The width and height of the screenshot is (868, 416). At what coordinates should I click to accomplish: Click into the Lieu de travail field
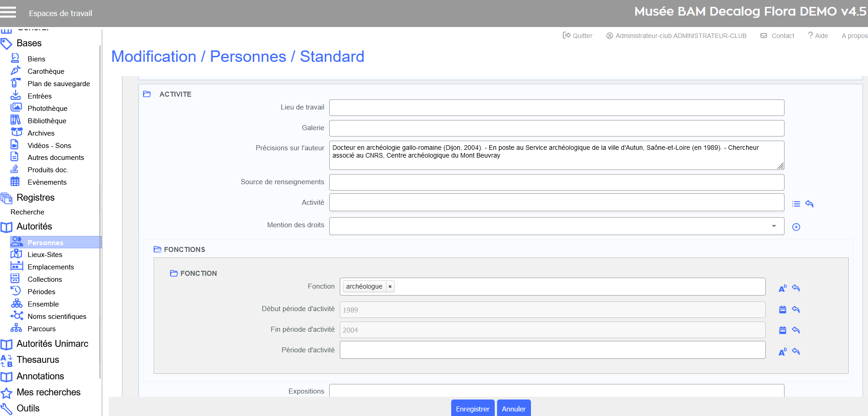(556, 108)
